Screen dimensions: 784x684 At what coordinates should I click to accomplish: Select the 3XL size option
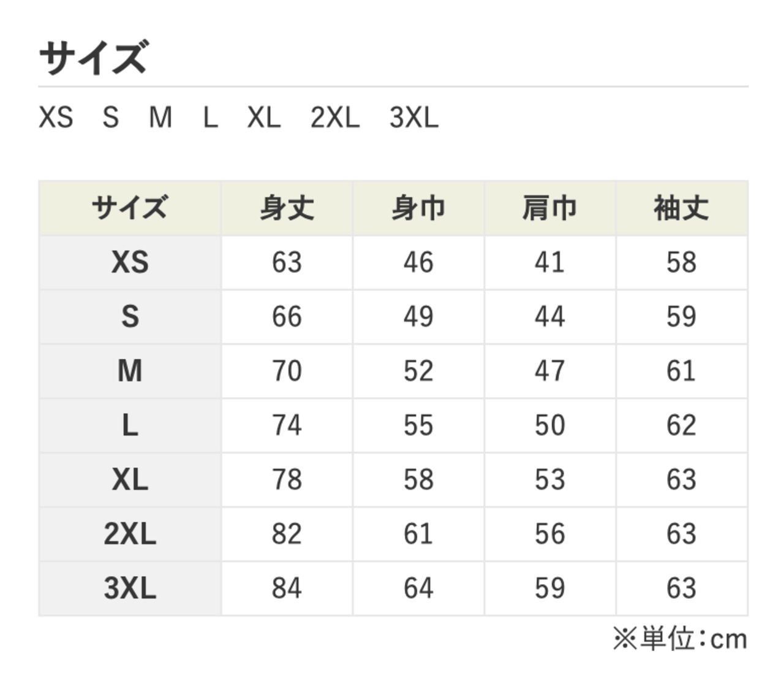click(414, 117)
